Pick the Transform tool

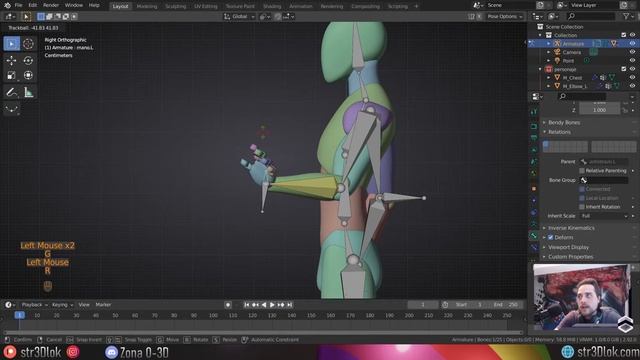(28, 76)
